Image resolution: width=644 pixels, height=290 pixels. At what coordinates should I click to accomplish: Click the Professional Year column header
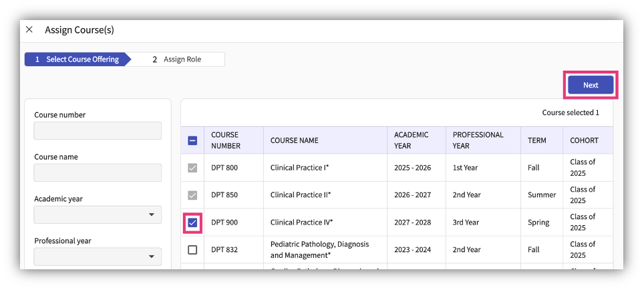(x=478, y=140)
